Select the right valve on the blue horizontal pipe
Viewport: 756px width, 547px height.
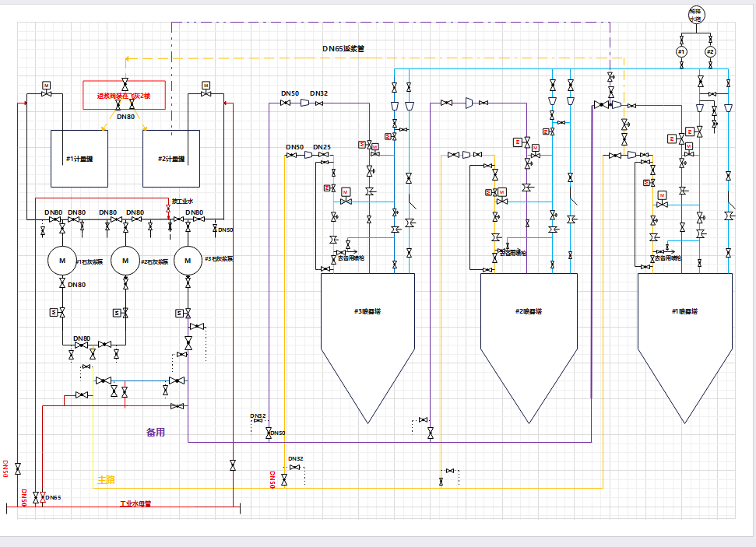pos(177,380)
